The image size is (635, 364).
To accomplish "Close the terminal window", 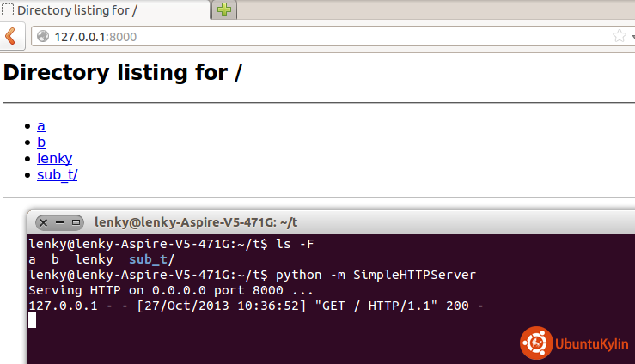I will (x=44, y=222).
